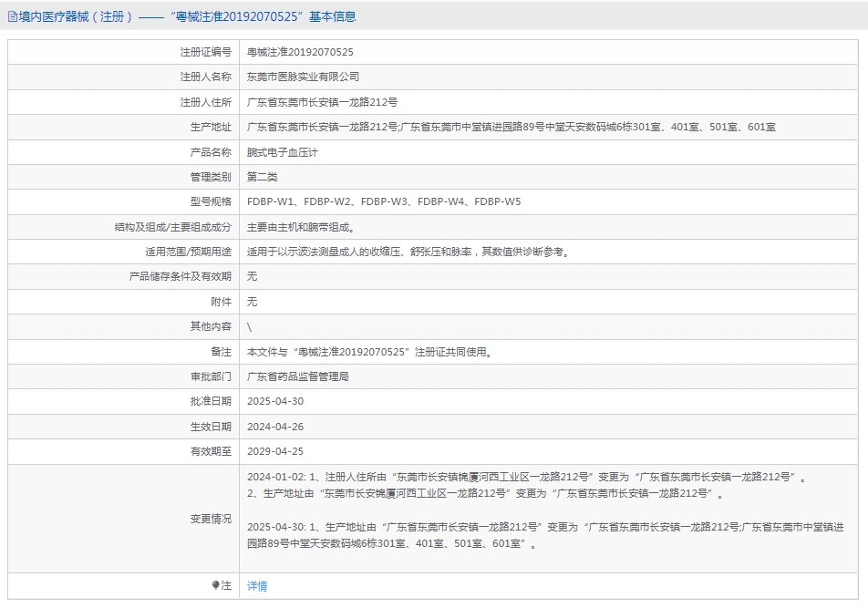The width and height of the screenshot is (868, 608).
Task: Open the 详情 details link
Action: (257, 586)
